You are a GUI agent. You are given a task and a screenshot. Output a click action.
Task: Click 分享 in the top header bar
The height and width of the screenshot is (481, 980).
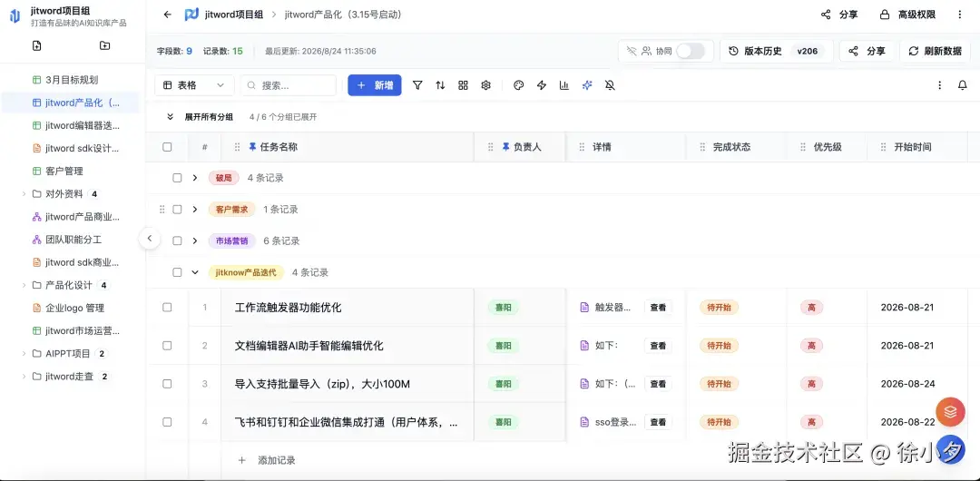pyautogui.click(x=839, y=15)
